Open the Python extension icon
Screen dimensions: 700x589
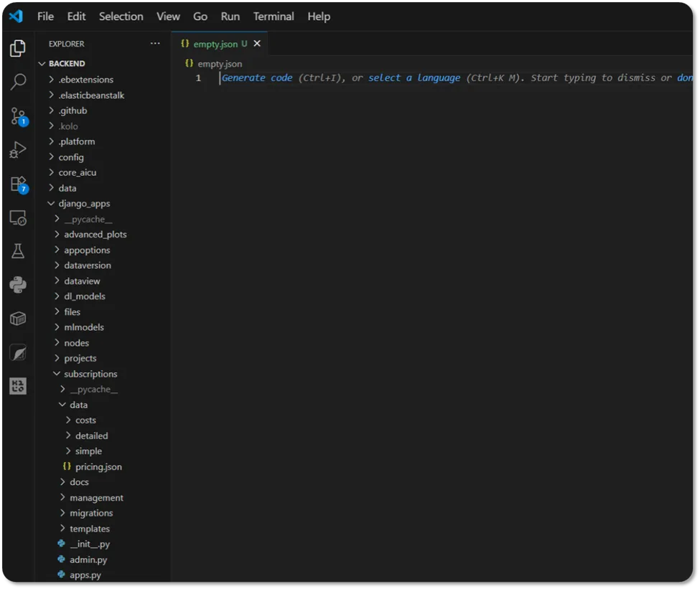18,285
